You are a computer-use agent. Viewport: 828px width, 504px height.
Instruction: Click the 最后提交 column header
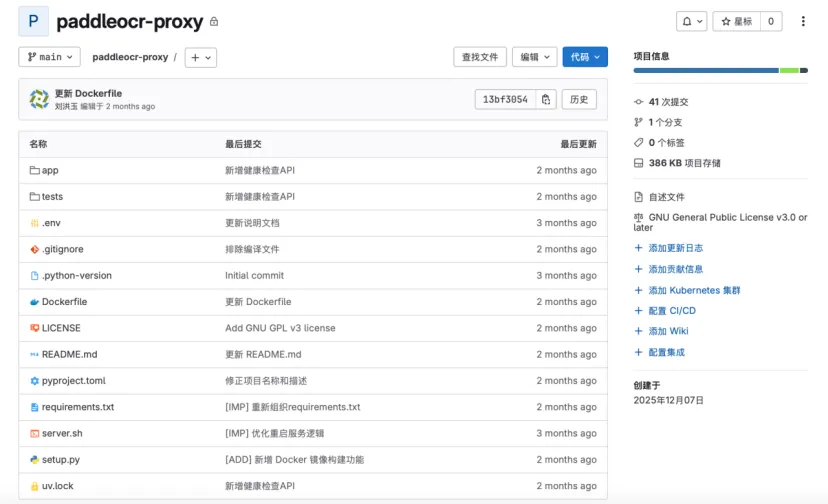point(243,144)
